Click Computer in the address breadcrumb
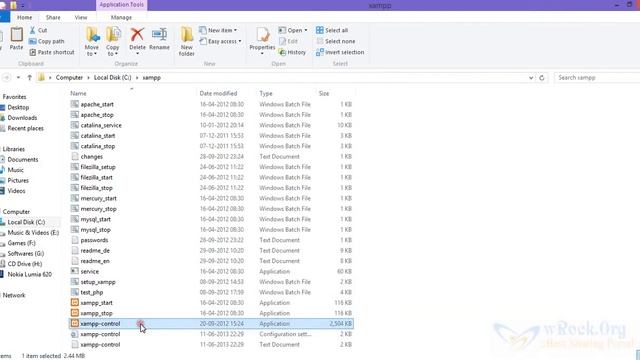Screen dimensions: 640x360 [x=69, y=78]
